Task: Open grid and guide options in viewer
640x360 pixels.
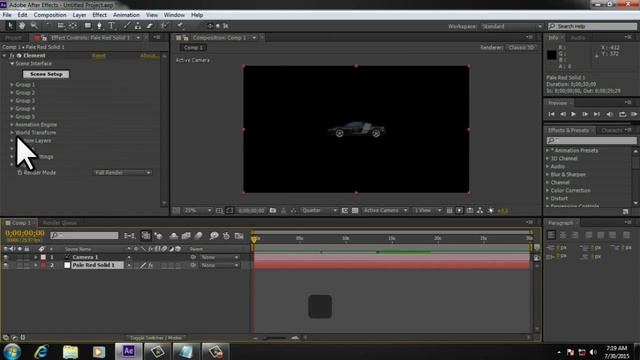Action: [x=219, y=211]
